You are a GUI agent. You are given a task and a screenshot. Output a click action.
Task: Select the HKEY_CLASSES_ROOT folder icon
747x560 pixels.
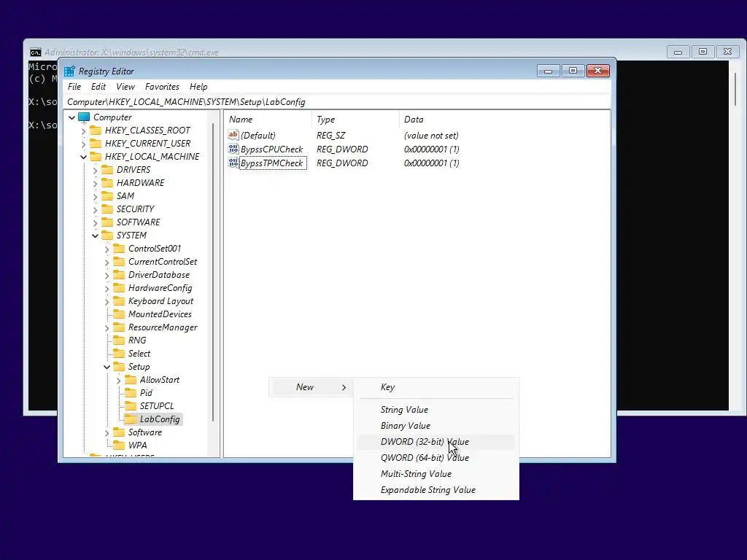[96, 130]
